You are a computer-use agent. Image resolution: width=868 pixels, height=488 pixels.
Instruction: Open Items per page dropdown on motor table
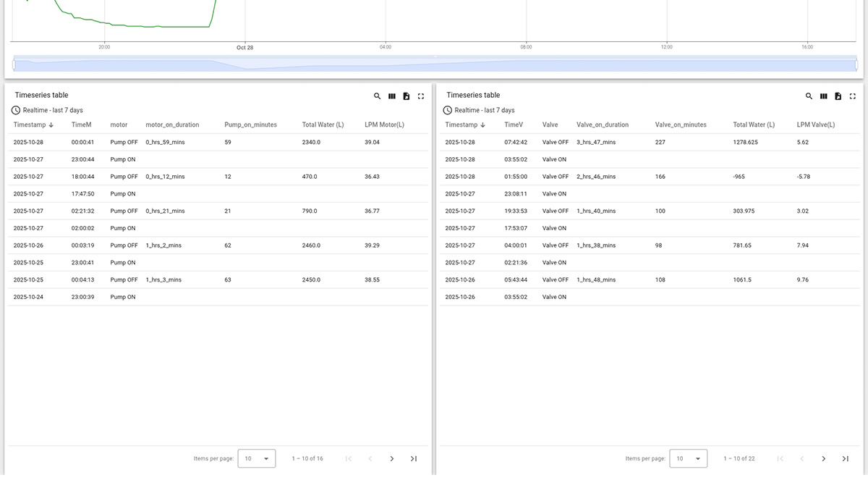[258, 458]
